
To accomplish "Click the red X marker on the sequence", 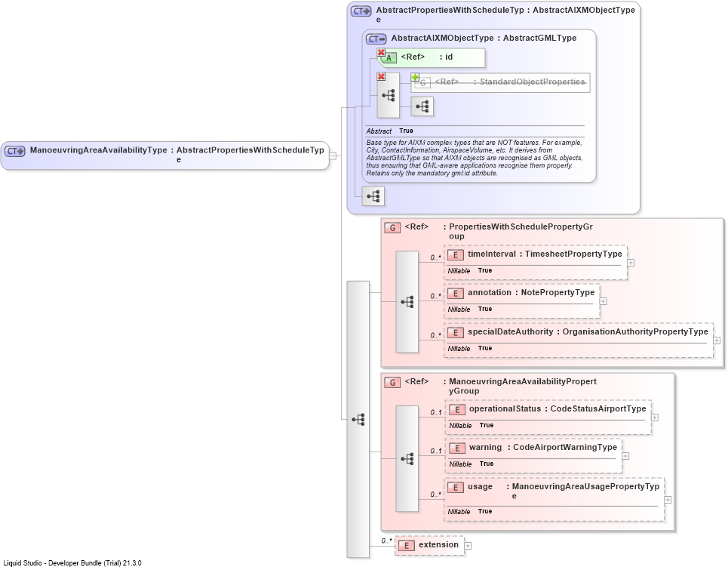I will (x=381, y=76).
